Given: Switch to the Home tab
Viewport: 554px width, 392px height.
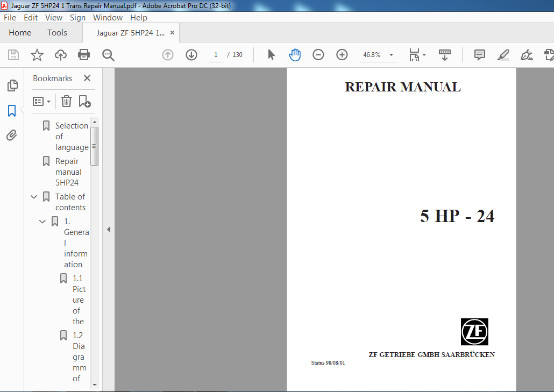Looking at the screenshot, I should click(x=20, y=32).
